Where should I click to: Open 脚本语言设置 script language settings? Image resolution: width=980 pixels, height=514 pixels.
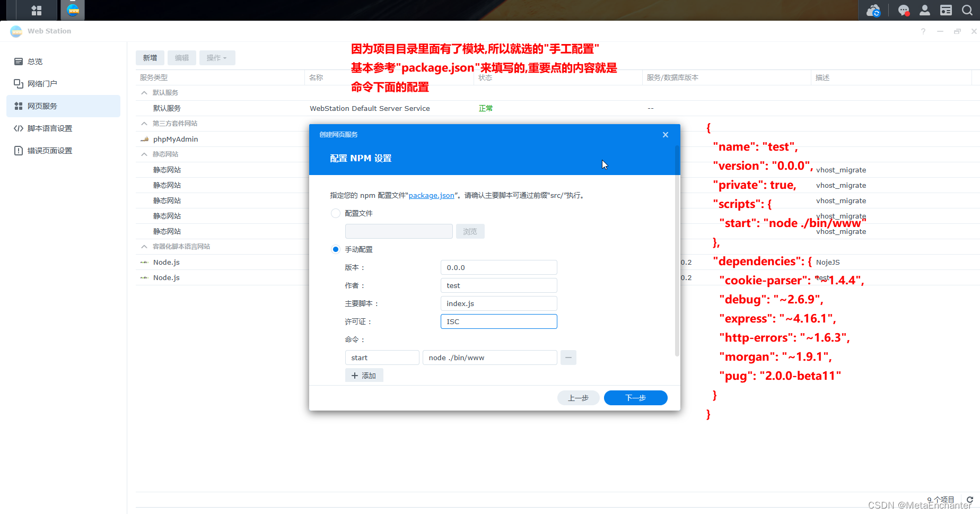[63, 128]
